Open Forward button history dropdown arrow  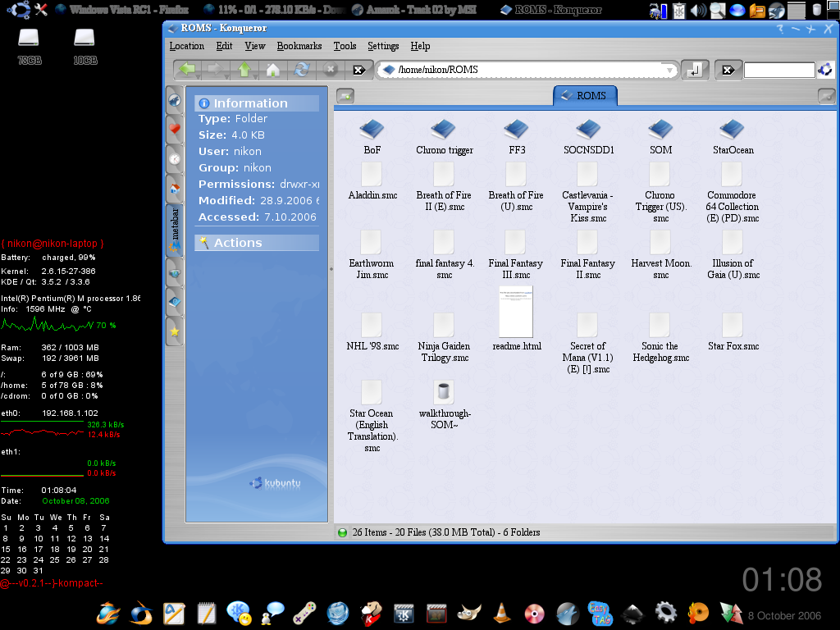pos(226,76)
